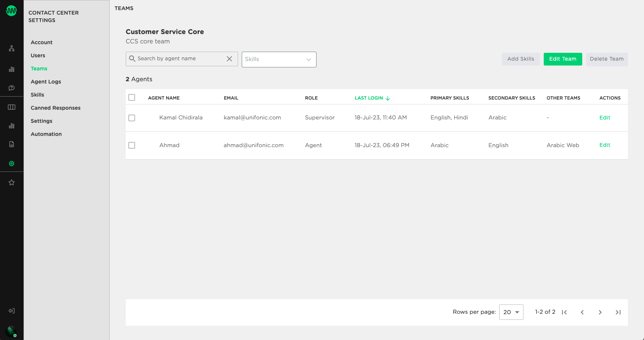The image size is (644, 340).
Task: Open Settings menu item in sidebar list
Action: 42,121
